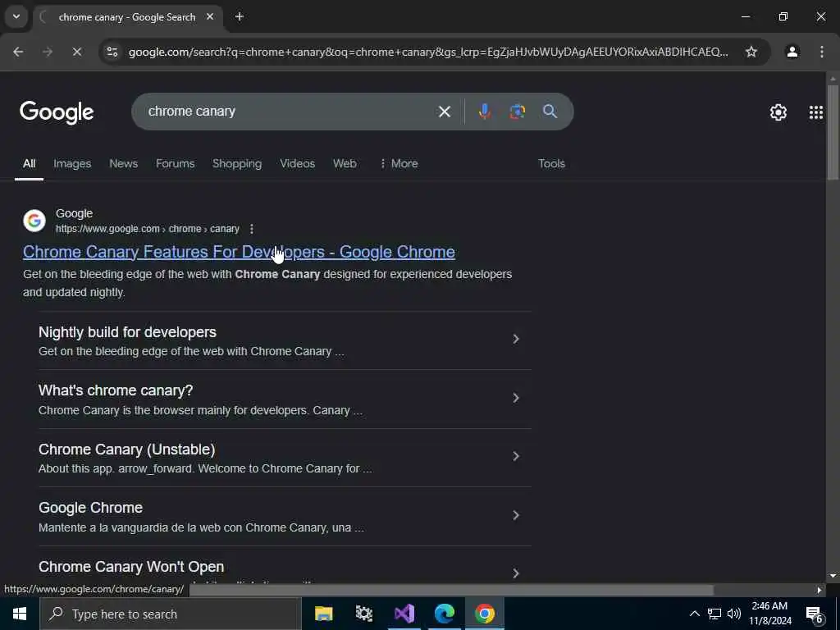Open the gear settings app on taskbar
The height and width of the screenshot is (630, 840).
(363, 614)
